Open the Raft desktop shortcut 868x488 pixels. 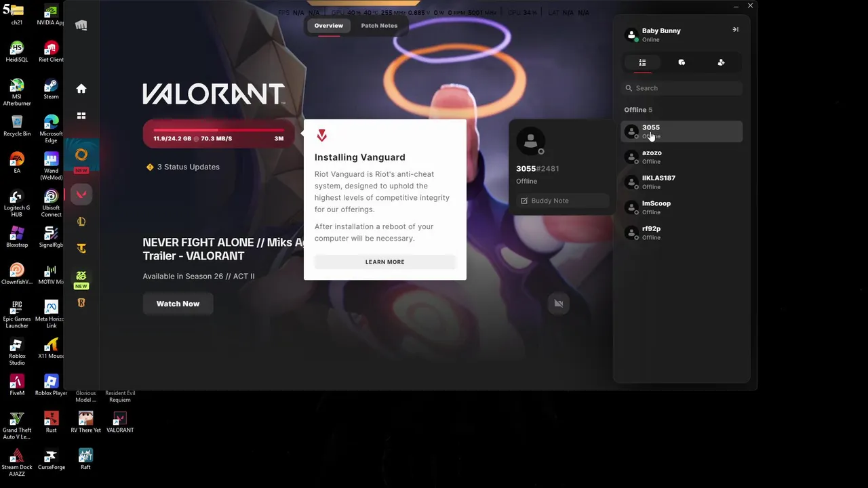click(85, 460)
